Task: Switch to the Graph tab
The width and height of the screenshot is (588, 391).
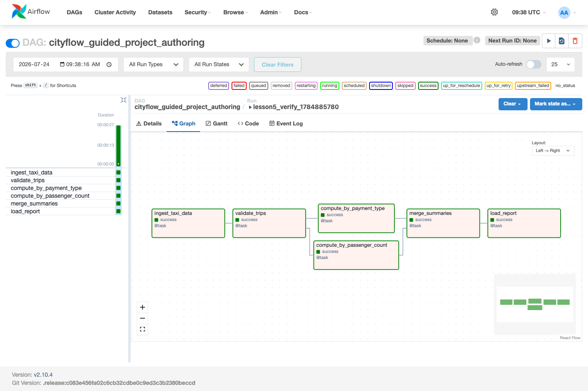Action: click(183, 123)
